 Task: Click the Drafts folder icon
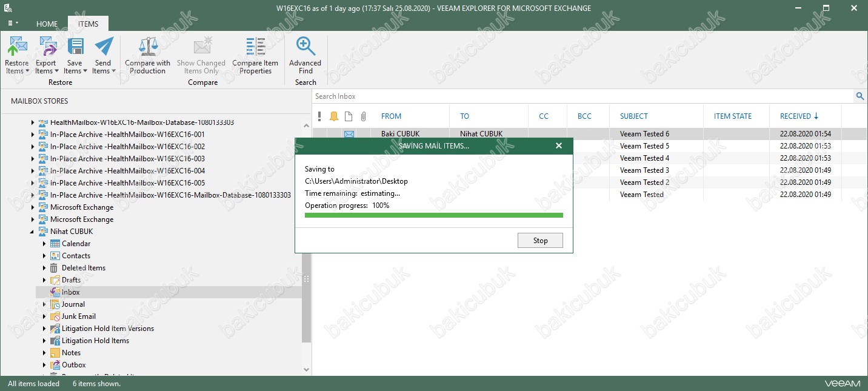click(55, 280)
